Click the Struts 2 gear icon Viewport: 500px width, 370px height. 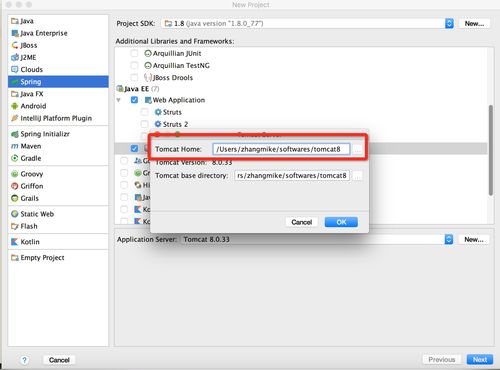[x=158, y=124]
